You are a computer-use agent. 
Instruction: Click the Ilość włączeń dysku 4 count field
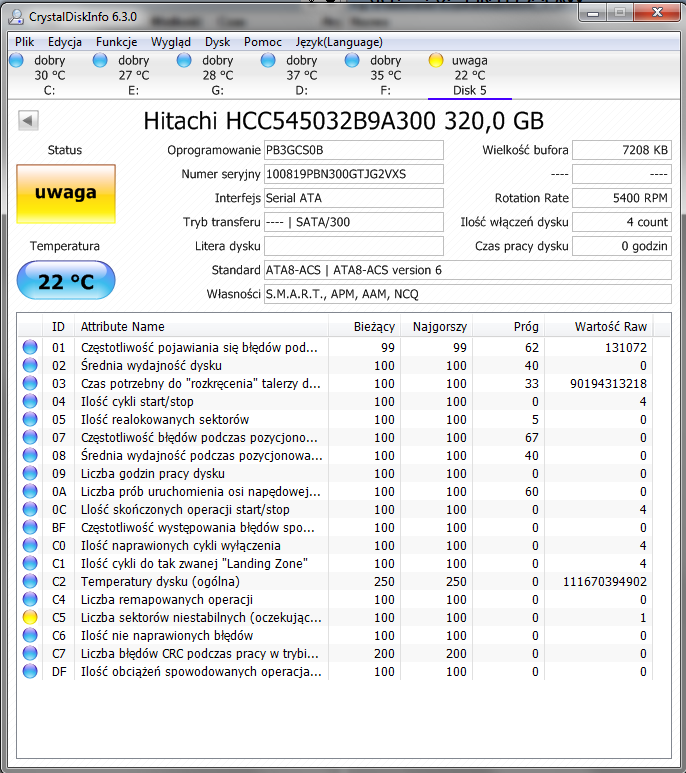(621, 222)
